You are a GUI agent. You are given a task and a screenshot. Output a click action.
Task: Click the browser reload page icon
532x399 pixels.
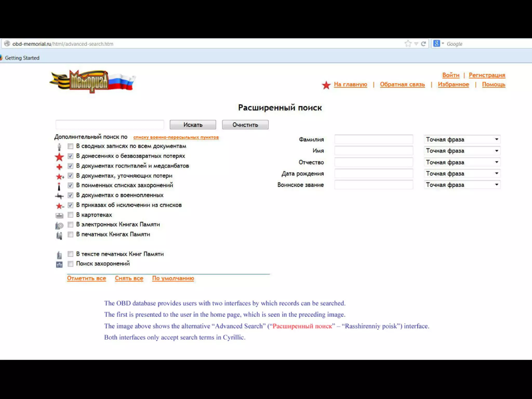click(423, 44)
